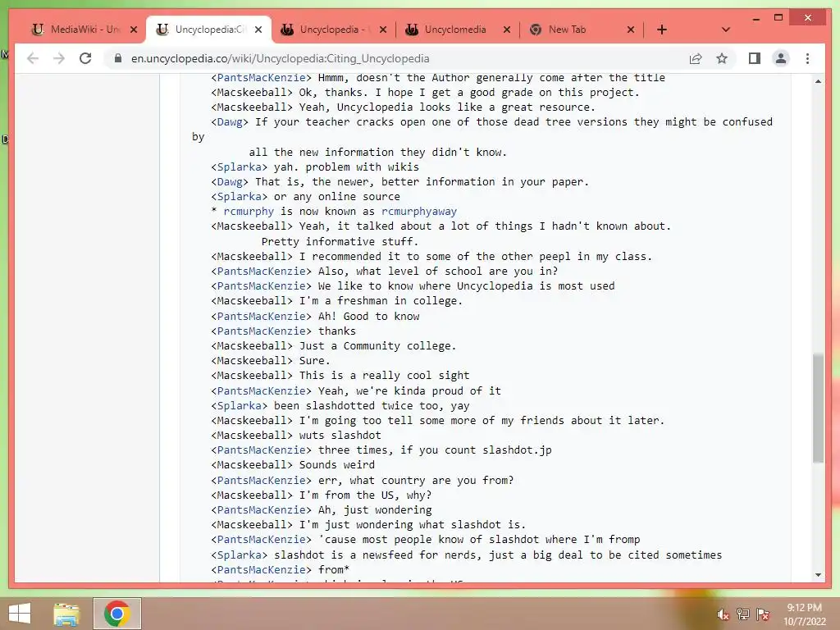The width and height of the screenshot is (840, 630).
Task: Close the active Uncyclopedia:Citing tab
Action: tap(258, 30)
